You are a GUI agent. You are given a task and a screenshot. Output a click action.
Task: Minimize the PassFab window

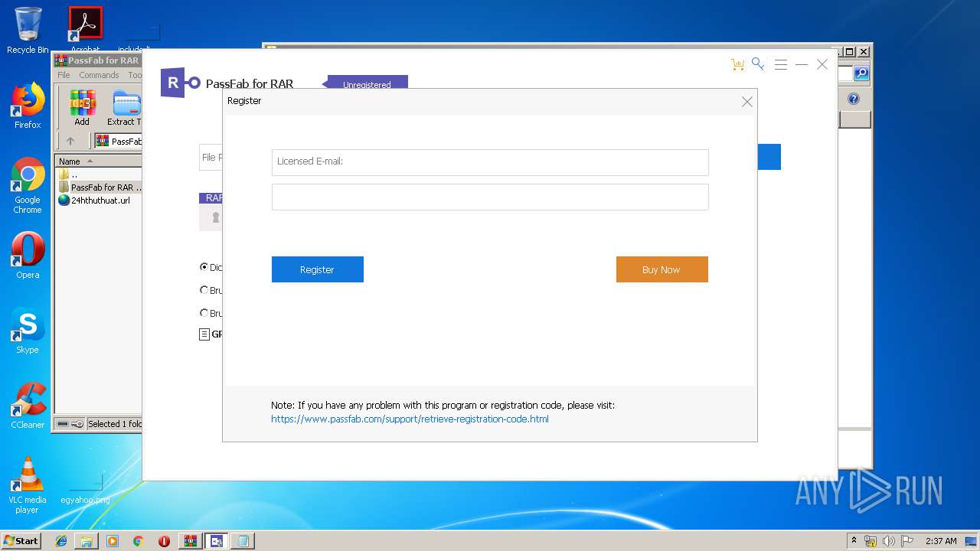point(802,65)
